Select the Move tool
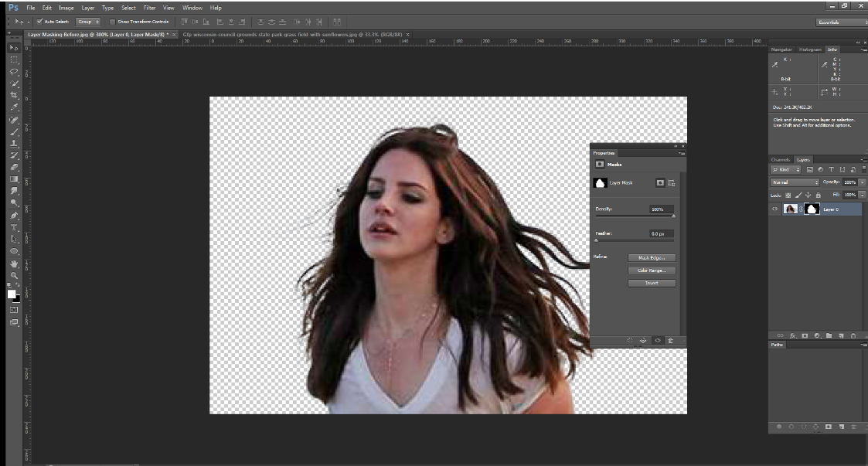Viewport: 868px width, 466px height. click(12, 47)
